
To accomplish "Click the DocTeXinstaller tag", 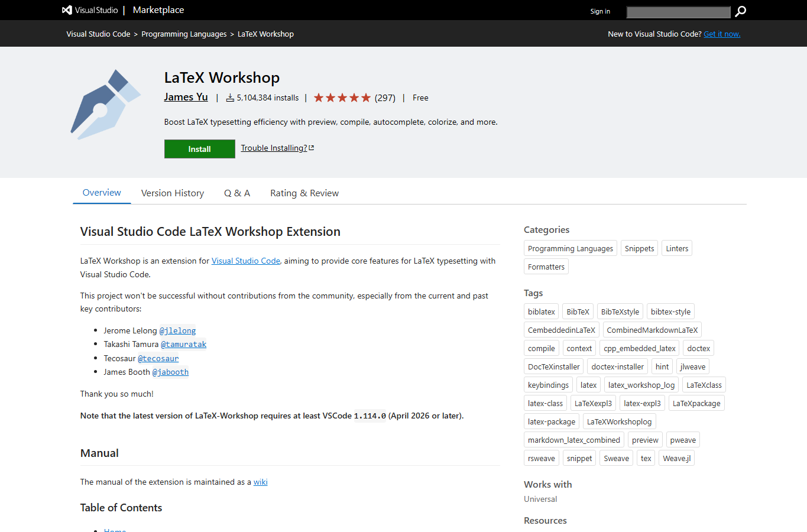I will click(554, 366).
